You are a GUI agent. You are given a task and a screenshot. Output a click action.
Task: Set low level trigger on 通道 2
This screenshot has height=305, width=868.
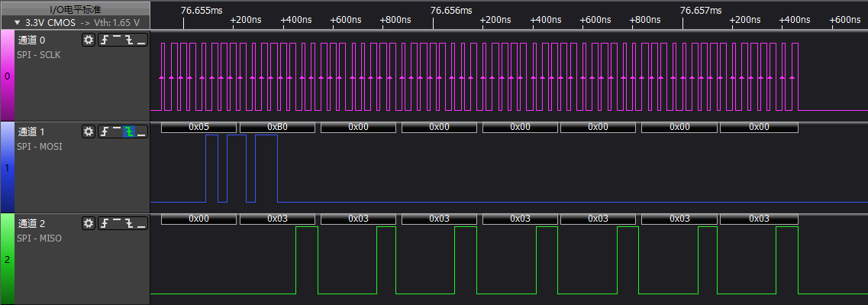[x=142, y=223]
